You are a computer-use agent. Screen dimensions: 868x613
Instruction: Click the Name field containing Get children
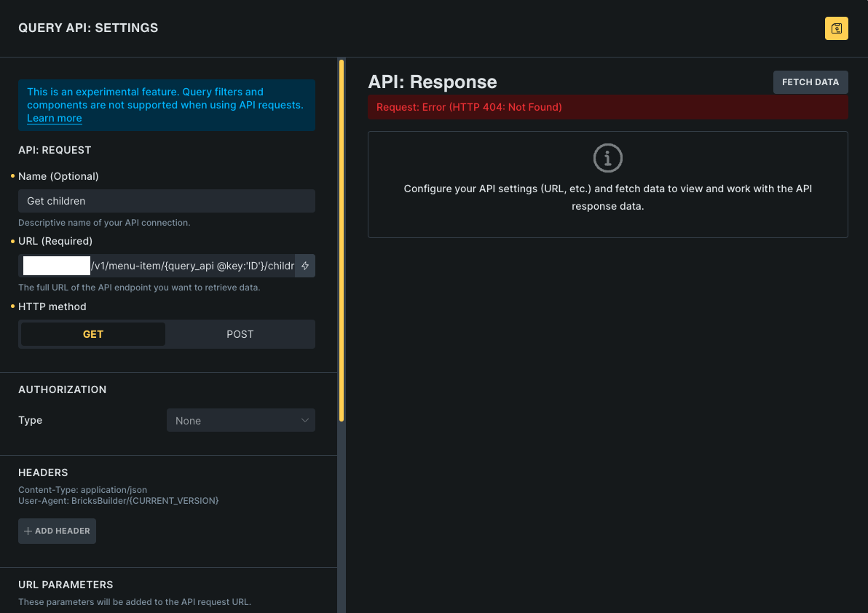(x=167, y=201)
